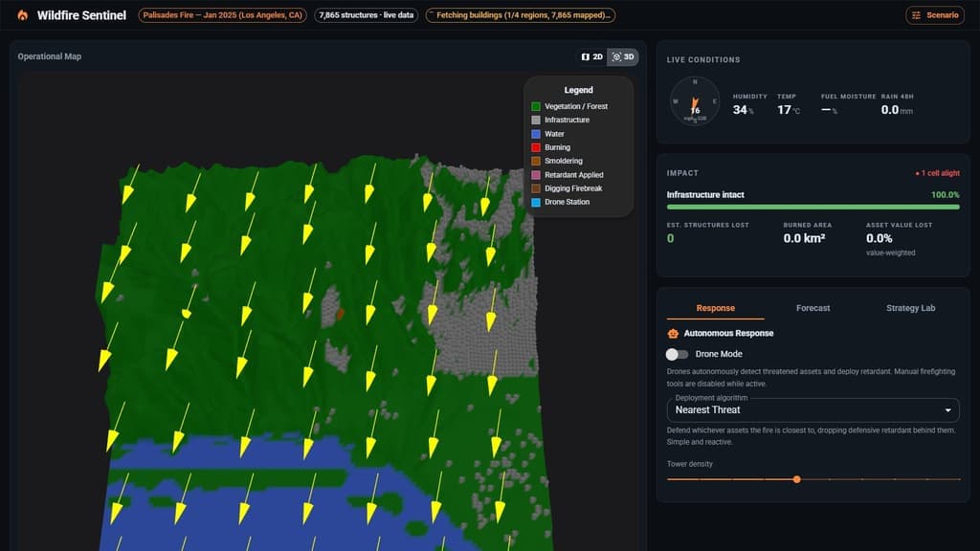
Task: Click the '1 cell alight' indicator
Action: (938, 173)
